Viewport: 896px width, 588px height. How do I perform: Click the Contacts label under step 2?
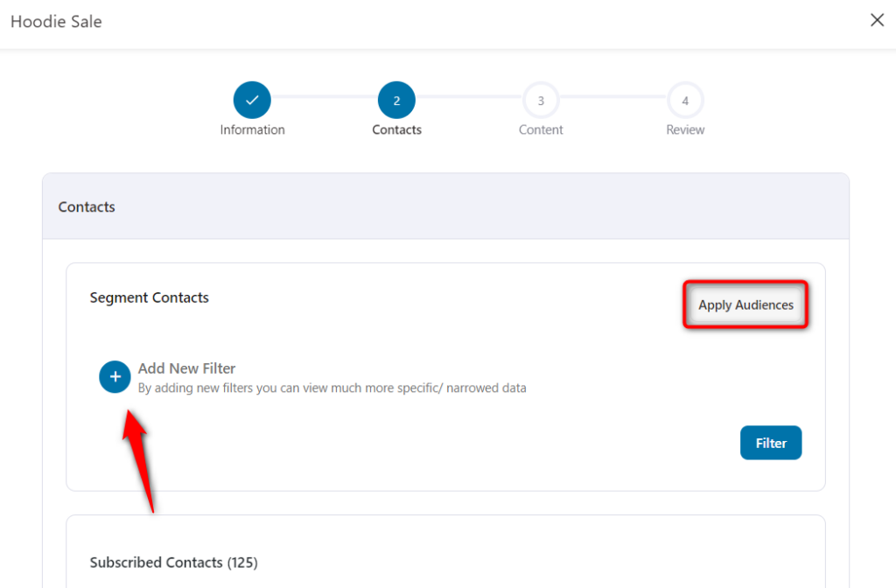click(x=396, y=129)
